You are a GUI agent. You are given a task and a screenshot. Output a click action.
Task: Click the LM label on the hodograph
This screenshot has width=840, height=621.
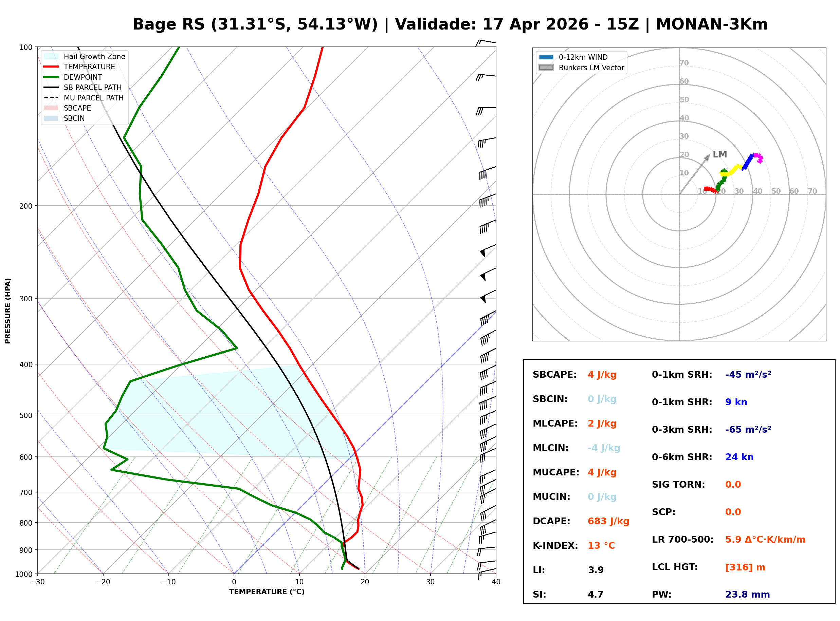tap(719, 154)
